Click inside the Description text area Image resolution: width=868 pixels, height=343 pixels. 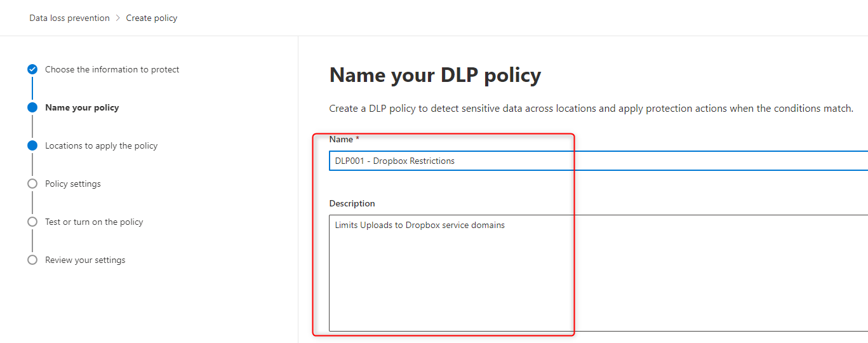point(597,273)
